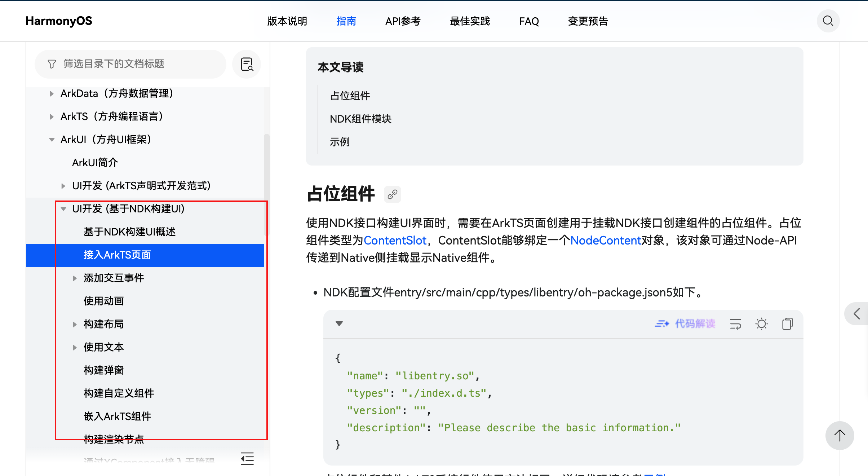
Task: Click the document search icon beside filter box
Action: click(247, 64)
